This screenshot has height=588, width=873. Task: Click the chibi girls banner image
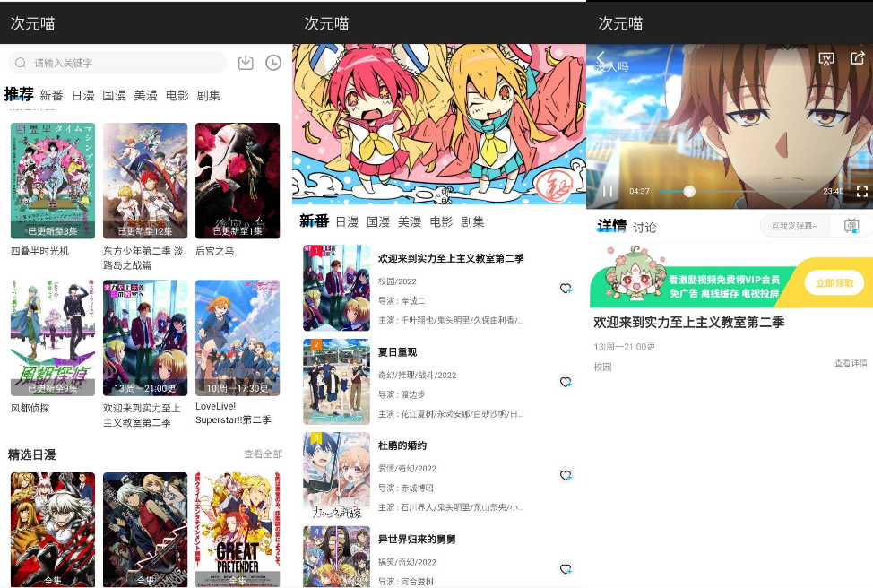[x=439, y=125]
